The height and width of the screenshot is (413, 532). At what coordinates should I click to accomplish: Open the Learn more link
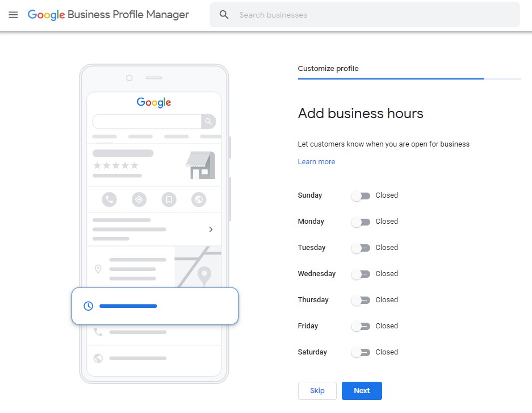coord(316,161)
